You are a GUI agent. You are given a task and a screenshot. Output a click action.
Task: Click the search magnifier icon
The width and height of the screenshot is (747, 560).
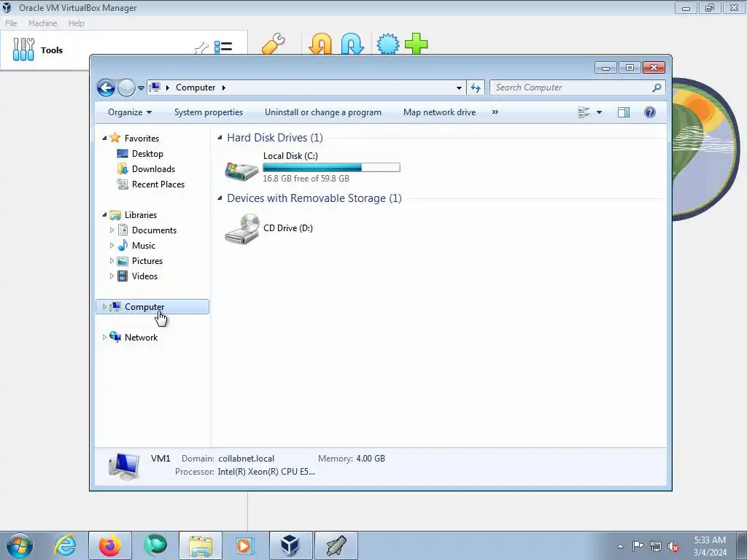[x=657, y=87]
